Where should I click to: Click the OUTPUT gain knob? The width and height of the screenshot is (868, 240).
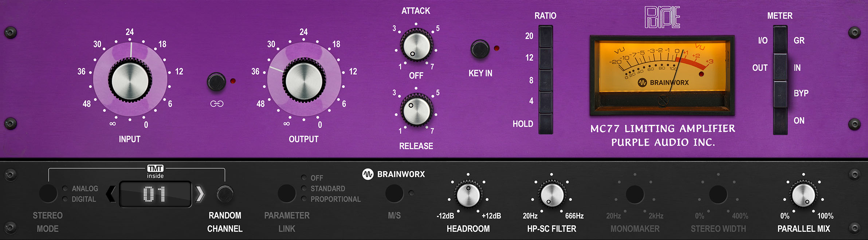point(304,81)
